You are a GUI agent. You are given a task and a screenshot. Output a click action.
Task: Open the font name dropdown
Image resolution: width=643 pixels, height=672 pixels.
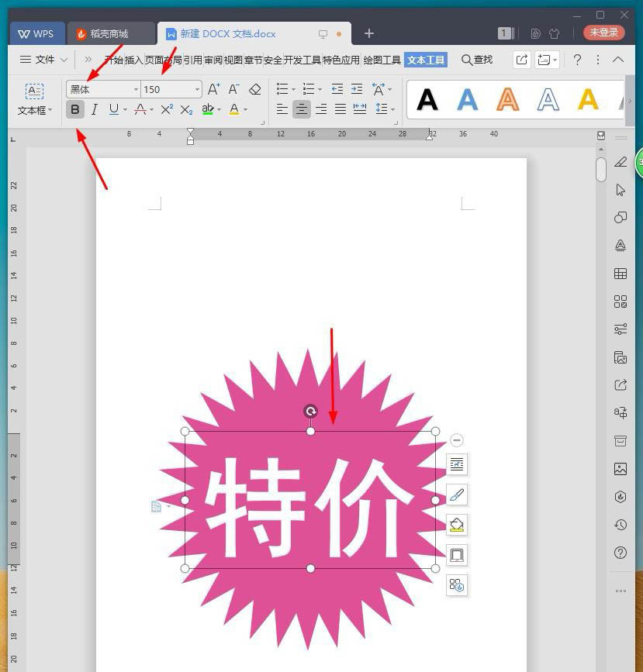pos(137,89)
